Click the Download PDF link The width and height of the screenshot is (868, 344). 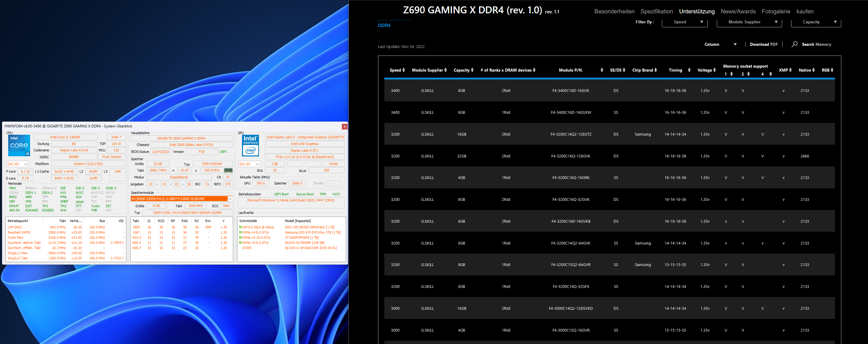tap(764, 44)
